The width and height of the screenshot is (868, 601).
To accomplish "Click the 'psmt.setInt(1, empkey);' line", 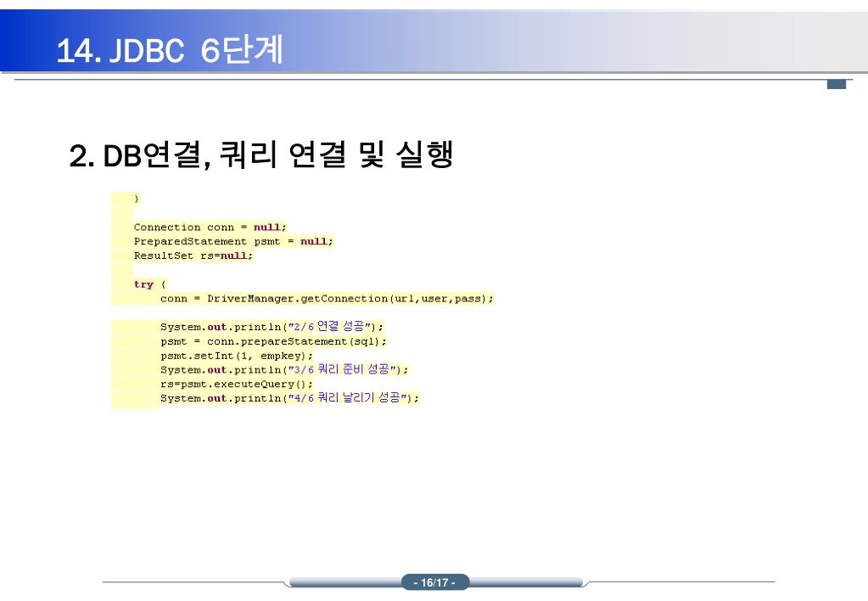I will pyautogui.click(x=237, y=356).
